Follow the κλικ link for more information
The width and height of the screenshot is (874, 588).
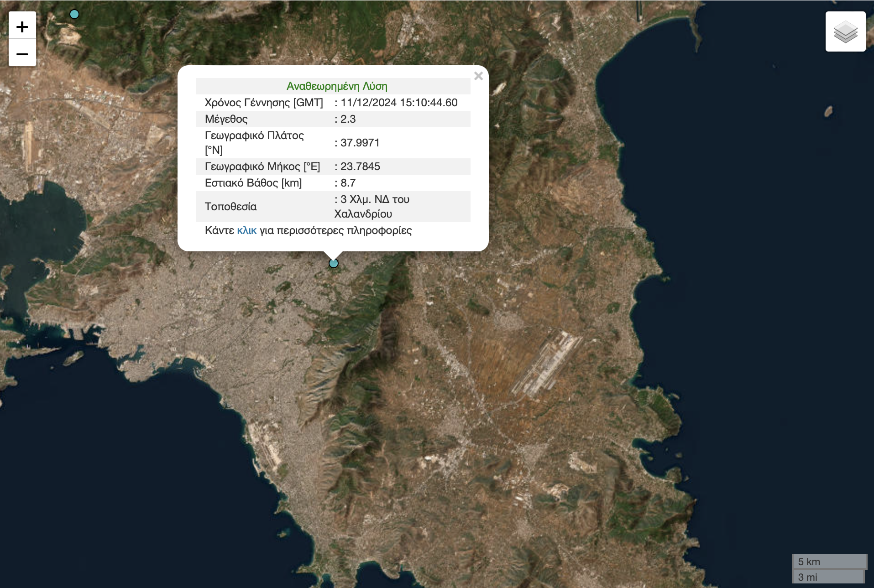(x=246, y=230)
